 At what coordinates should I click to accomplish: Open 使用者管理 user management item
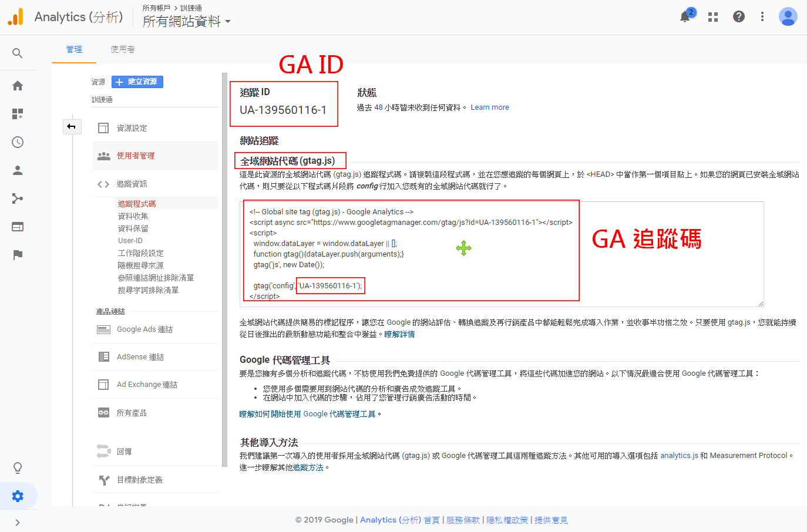click(155, 156)
